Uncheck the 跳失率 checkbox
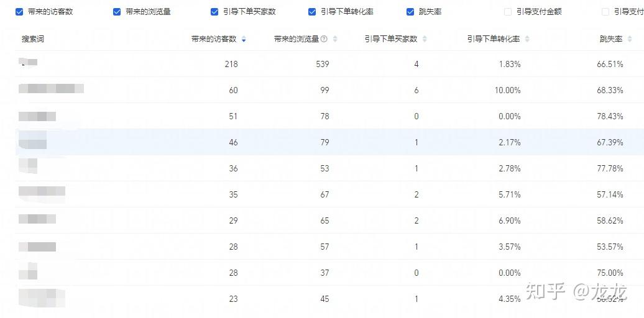The image size is (644, 318). [x=410, y=12]
